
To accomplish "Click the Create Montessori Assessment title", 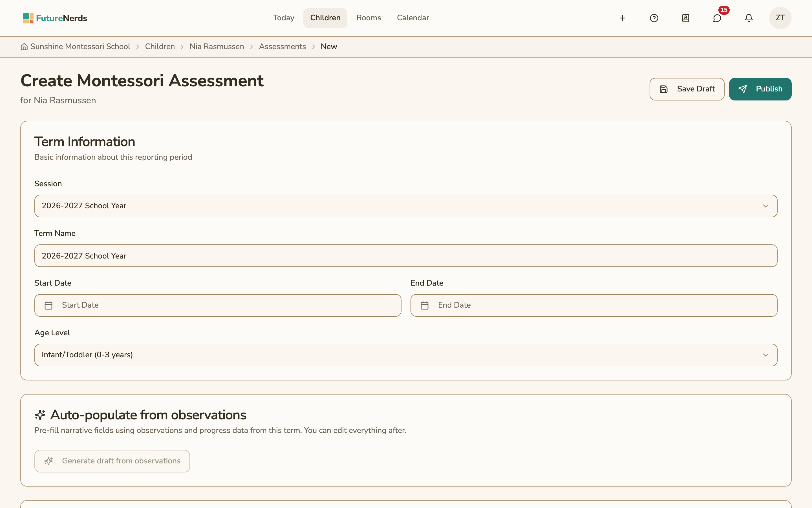I will click(142, 81).
